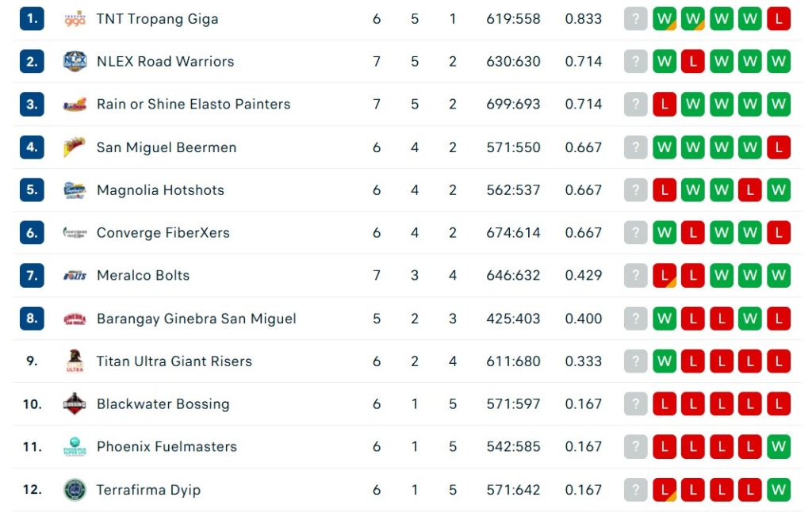Open Titan Ultra Giant Risers team page
The width and height of the screenshot is (812, 516).
[x=173, y=361]
